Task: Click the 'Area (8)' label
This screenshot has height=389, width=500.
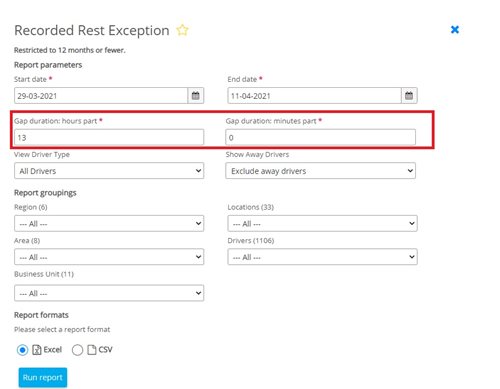Action: click(x=27, y=241)
